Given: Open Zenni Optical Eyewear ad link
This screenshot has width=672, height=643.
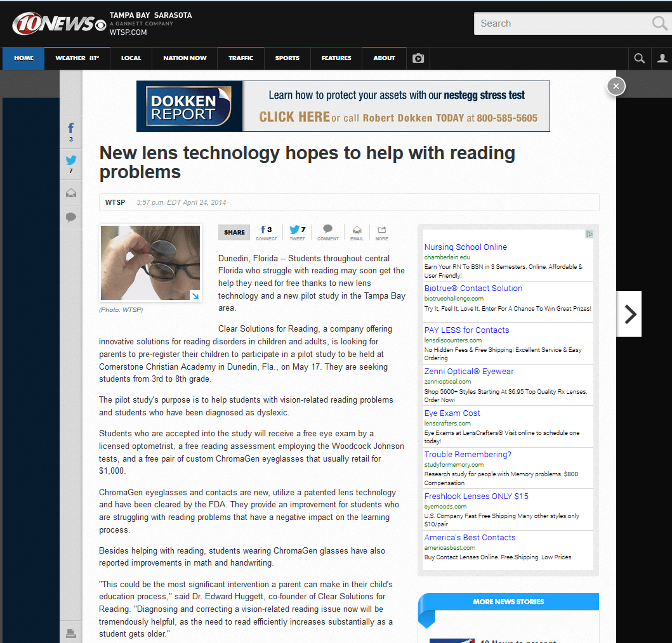Looking at the screenshot, I should coord(469,372).
